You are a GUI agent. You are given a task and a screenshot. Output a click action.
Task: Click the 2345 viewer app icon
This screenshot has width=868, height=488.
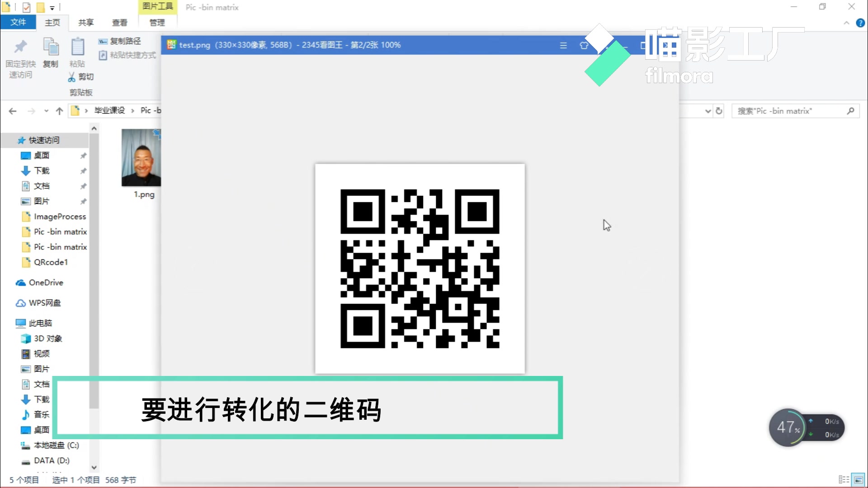pos(171,45)
